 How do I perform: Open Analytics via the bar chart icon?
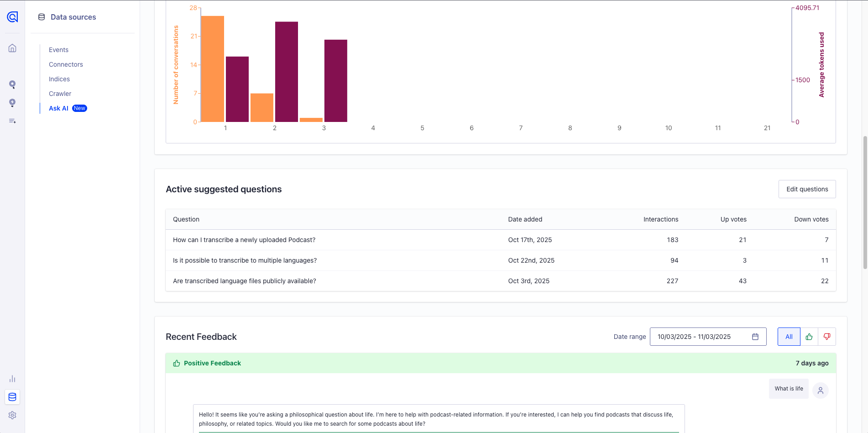click(12, 379)
